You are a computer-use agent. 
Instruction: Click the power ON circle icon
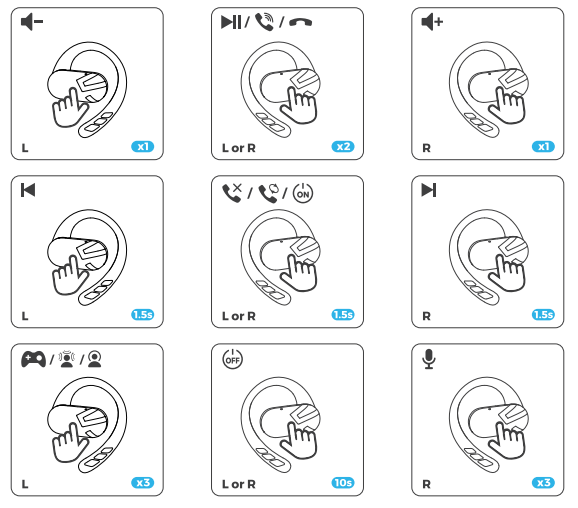coord(303,193)
